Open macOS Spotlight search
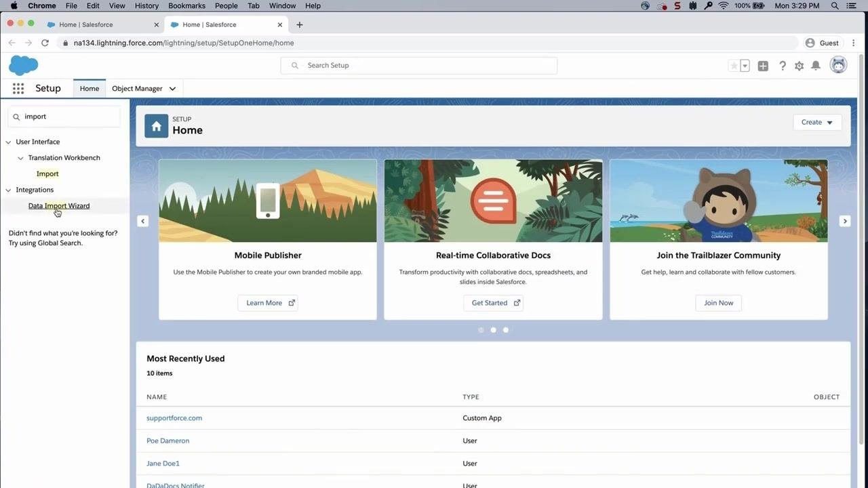Screen dimensions: 868x488 click(835, 5)
